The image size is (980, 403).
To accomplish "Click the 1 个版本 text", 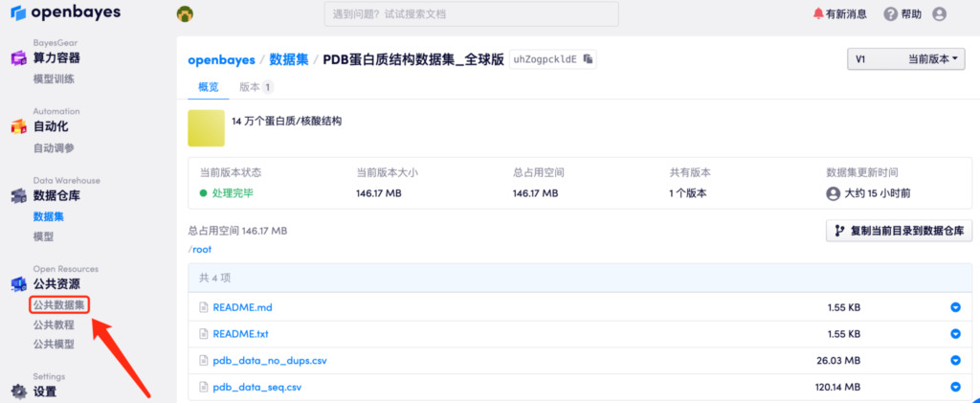I will click(687, 193).
